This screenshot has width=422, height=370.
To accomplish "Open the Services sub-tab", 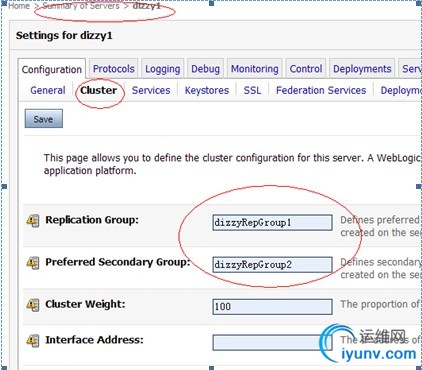I will pyautogui.click(x=151, y=90).
